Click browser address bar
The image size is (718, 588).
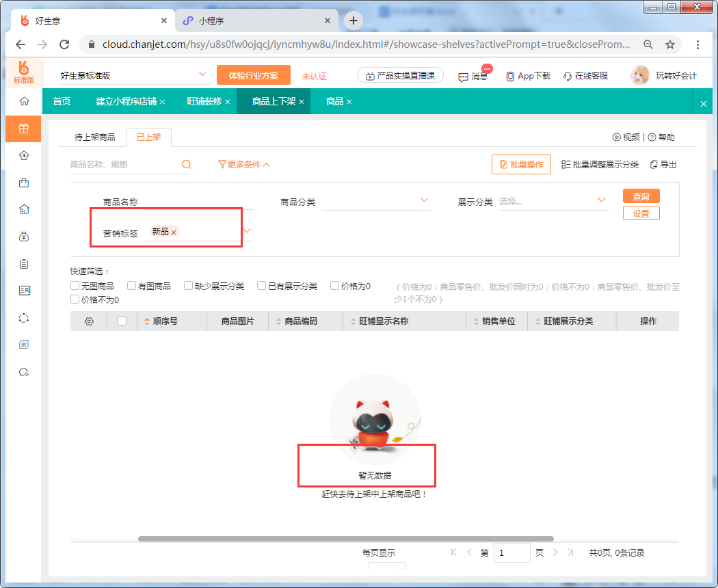click(x=365, y=44)
